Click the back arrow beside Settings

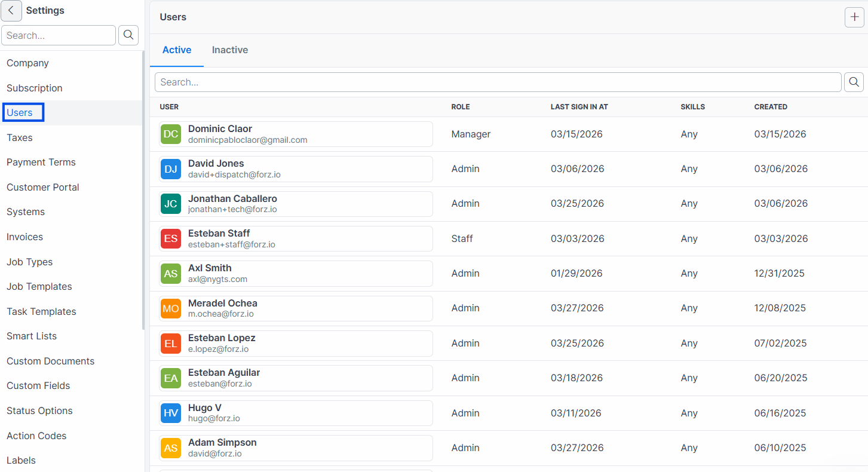[x=11, y=11]
